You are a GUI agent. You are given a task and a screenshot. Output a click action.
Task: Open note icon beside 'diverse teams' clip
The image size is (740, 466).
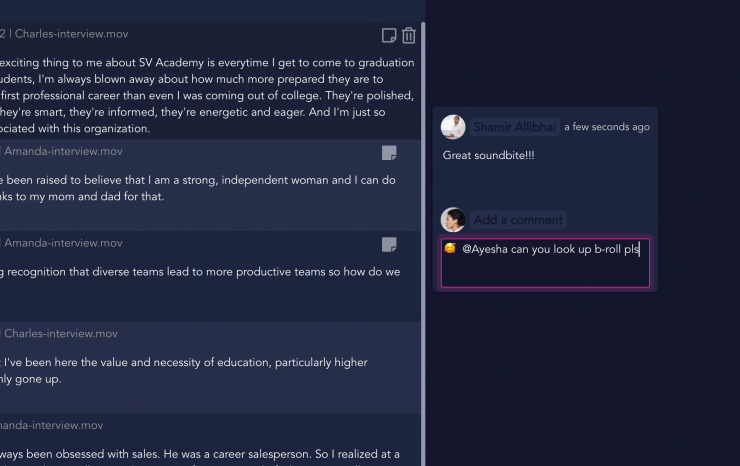tap(389, 244)
